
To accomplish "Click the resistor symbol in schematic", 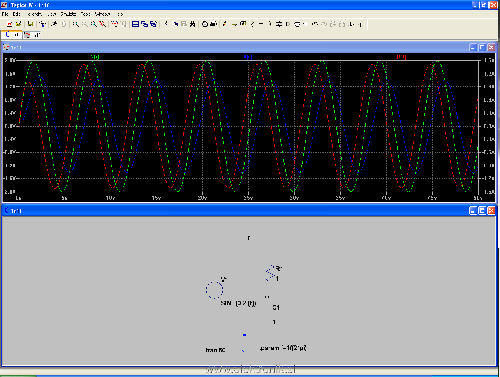I will 271,273.
